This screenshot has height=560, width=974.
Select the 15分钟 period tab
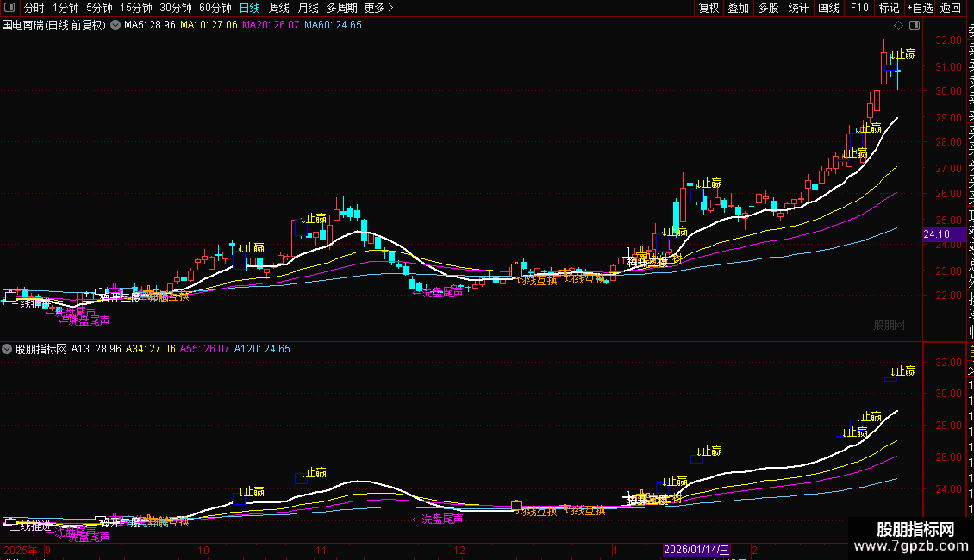point(135,8)
